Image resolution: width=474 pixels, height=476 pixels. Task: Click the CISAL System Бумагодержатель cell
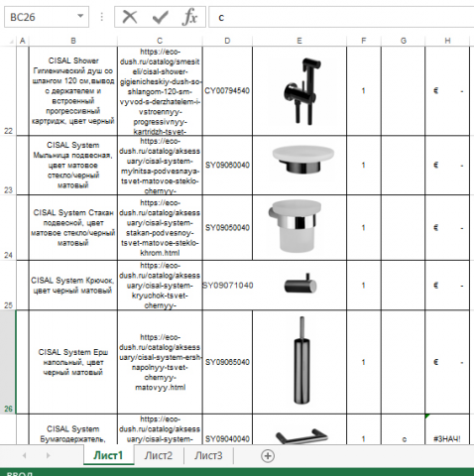[x=73, y=429]
